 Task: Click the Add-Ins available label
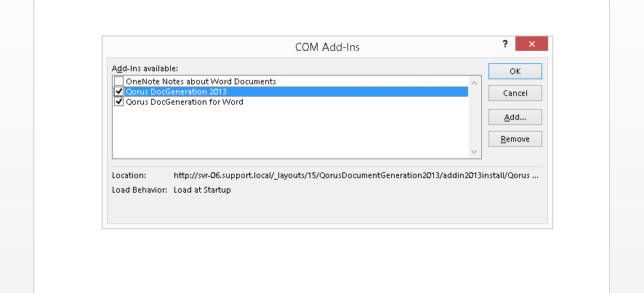coord(145,68)
